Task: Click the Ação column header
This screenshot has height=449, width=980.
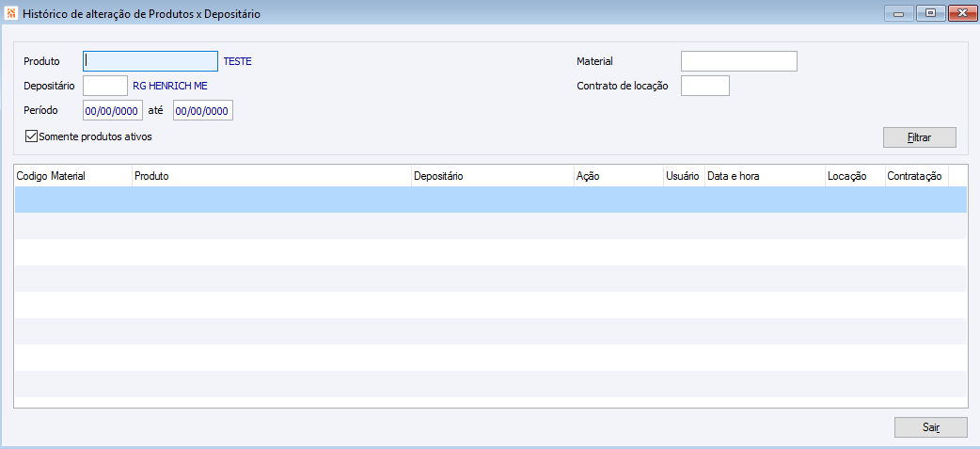Action: [618, 176]
